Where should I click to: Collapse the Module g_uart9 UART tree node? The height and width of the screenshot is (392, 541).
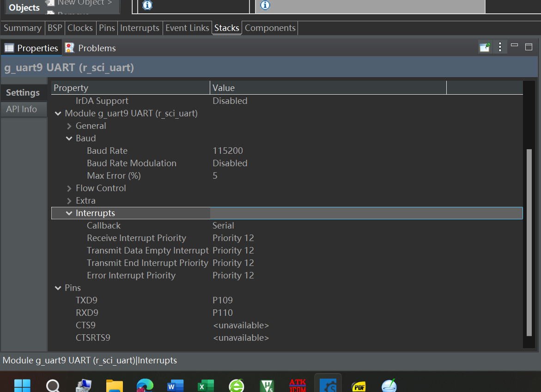58,114
